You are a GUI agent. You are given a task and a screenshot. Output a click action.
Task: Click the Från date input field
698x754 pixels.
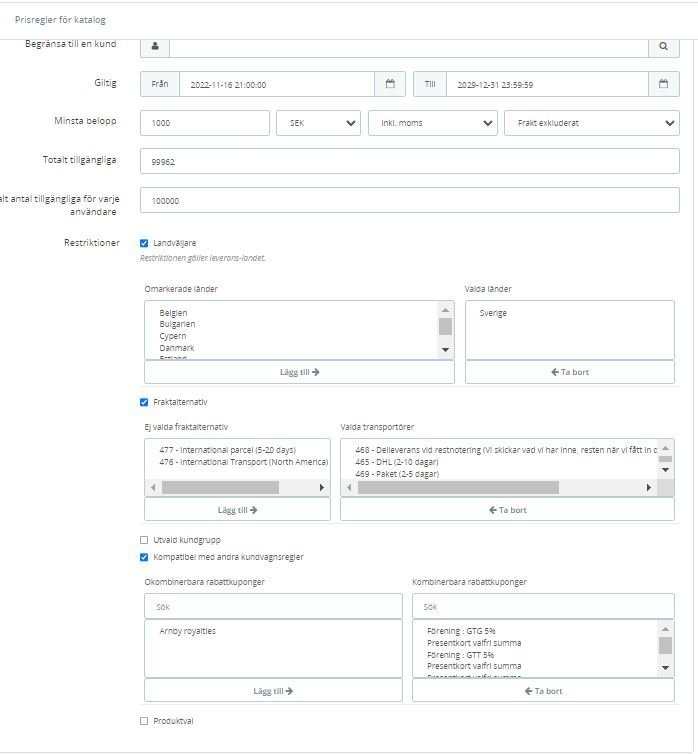[x=277, y=84]
